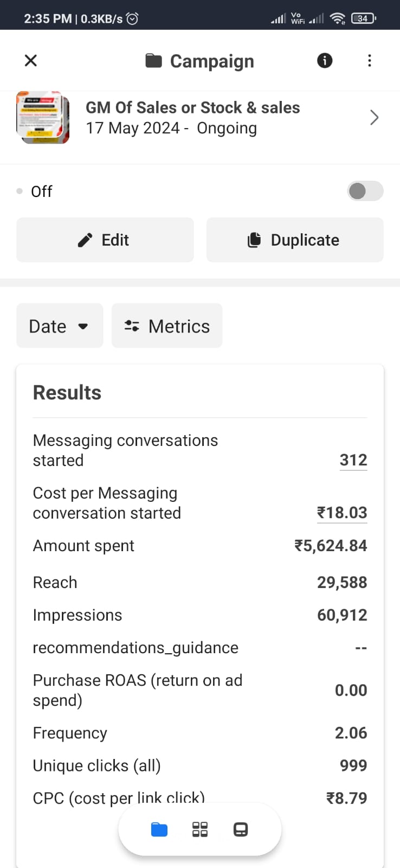Screen dimensions: 400x868
Task: Select the GM Of Sales campaign name
Action: point(192,107)
